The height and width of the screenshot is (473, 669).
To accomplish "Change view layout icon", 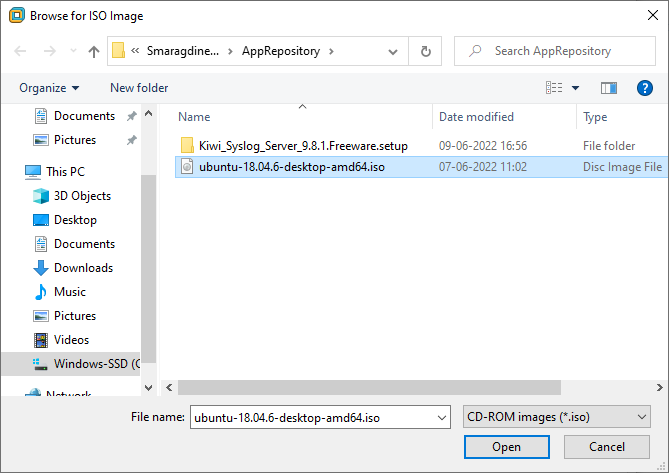I will click(x=554, y=87).
